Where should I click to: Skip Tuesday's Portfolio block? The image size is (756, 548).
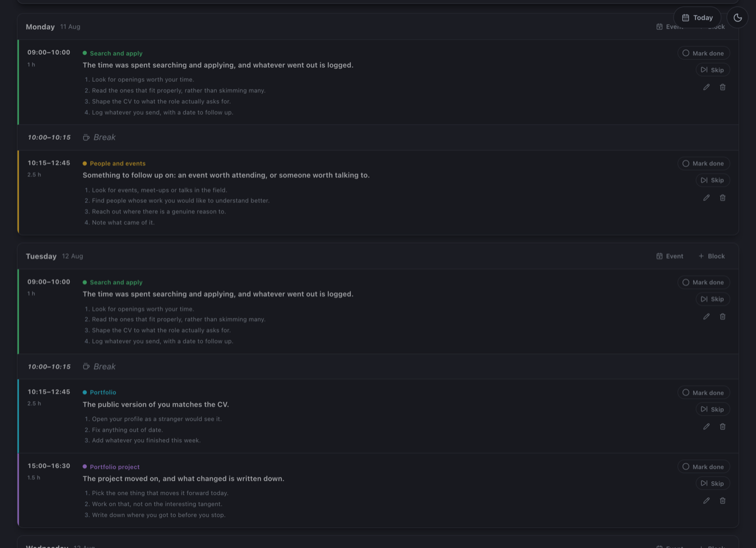pyautogui.click(x=713, y=409)
